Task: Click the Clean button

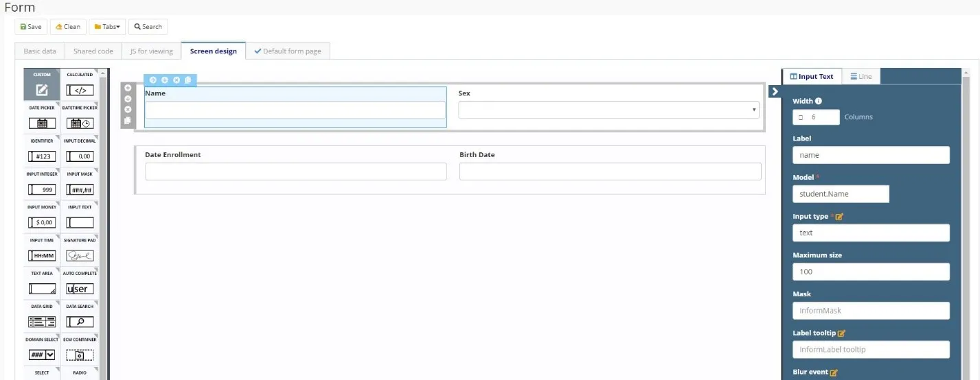Action: pos(68,27)
